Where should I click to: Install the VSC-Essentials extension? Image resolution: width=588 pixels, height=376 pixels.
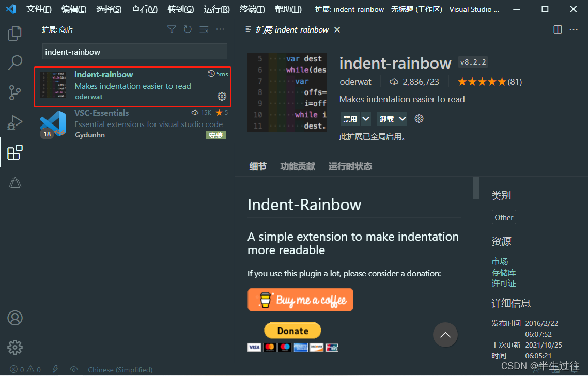point(215,135)
